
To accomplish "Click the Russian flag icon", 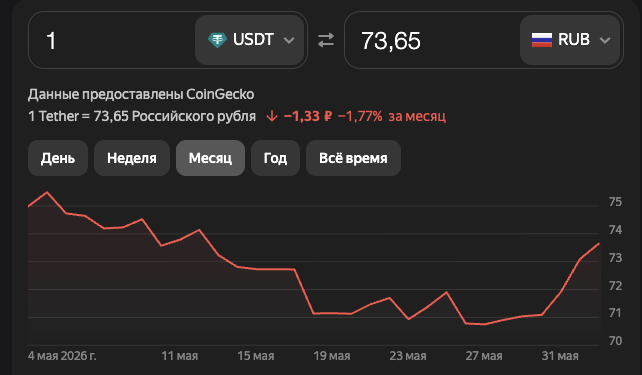I will pos(542,40).
